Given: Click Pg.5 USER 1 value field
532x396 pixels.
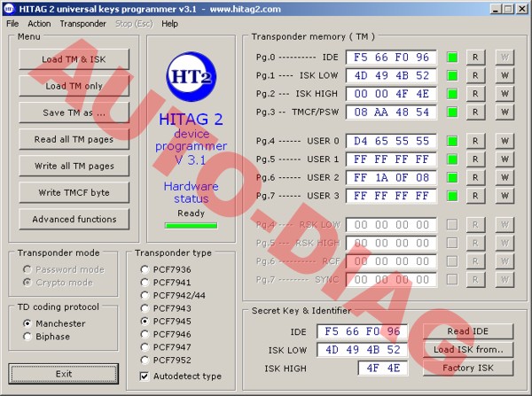Looking at the screenshot, I should (x=391, y=159).
